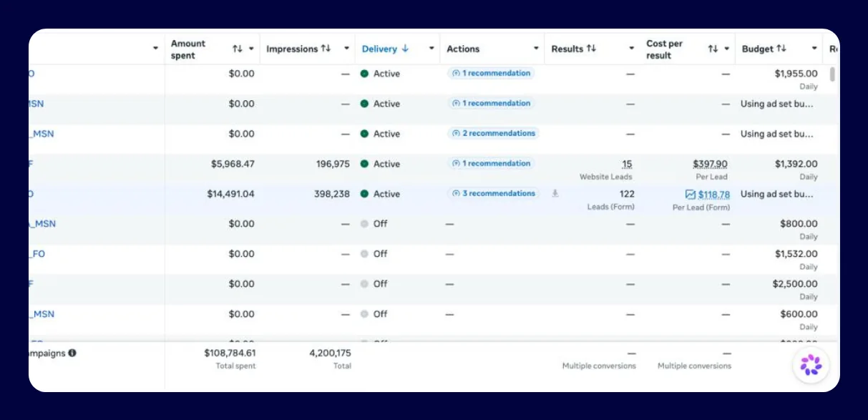This screenshot has height=420, width=868.
Task: Open the Results column dropdown caret
Action: click(x=631, y=49)
